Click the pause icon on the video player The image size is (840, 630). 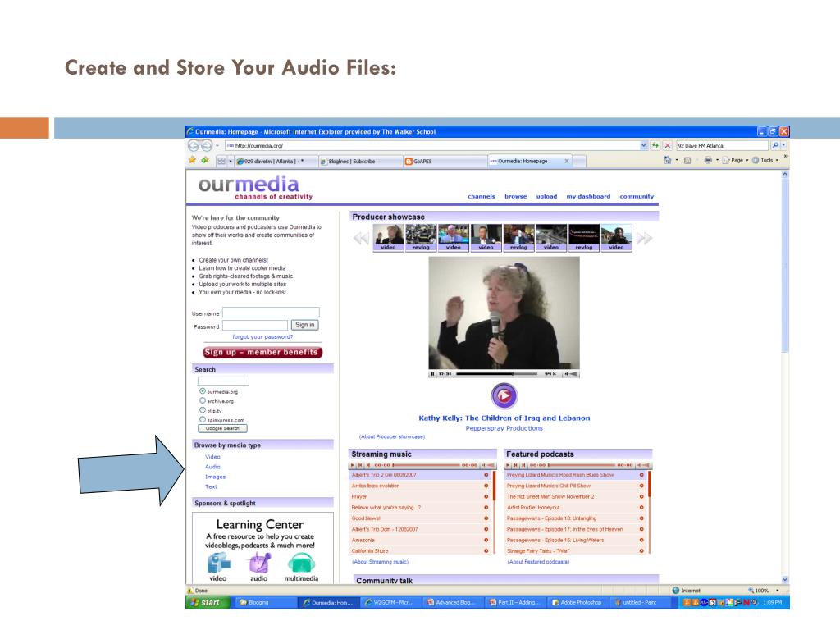pyautogui.click(x=432, y=374)
